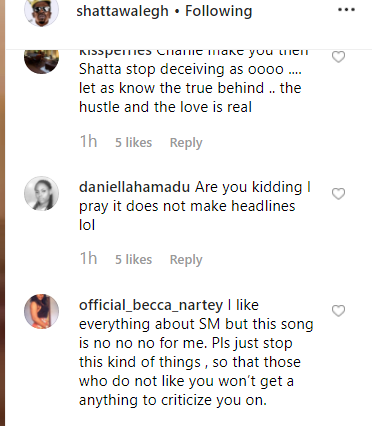Open the official_becca_nartey username link
Screen dimensions: 372x426
pos(151,305)
